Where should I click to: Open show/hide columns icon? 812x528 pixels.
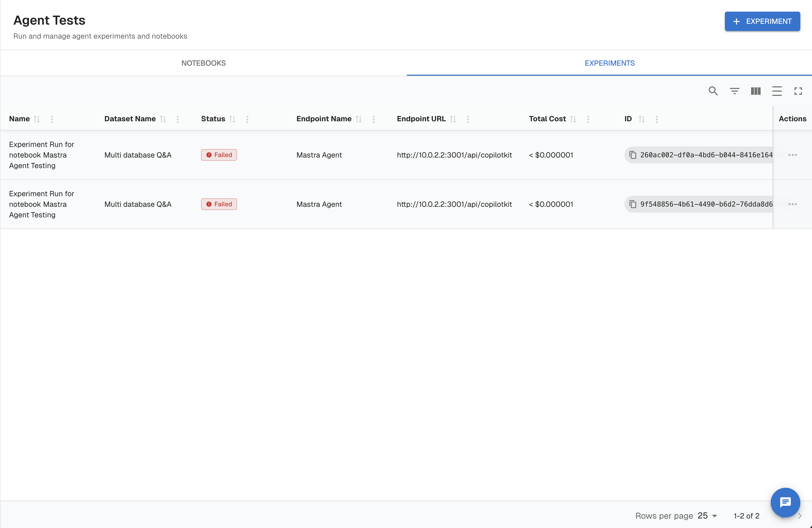[x=756, y=91]
